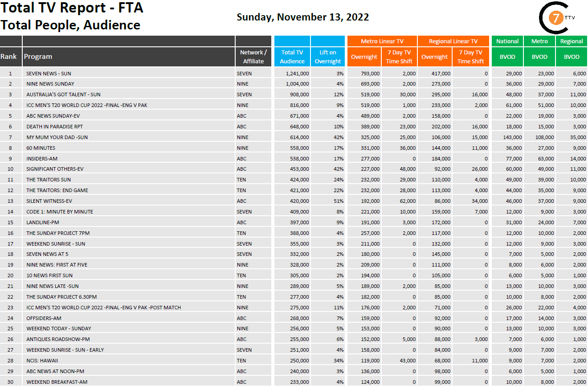Click the report date Sunday, November 13, 2022

coord(302,17)
